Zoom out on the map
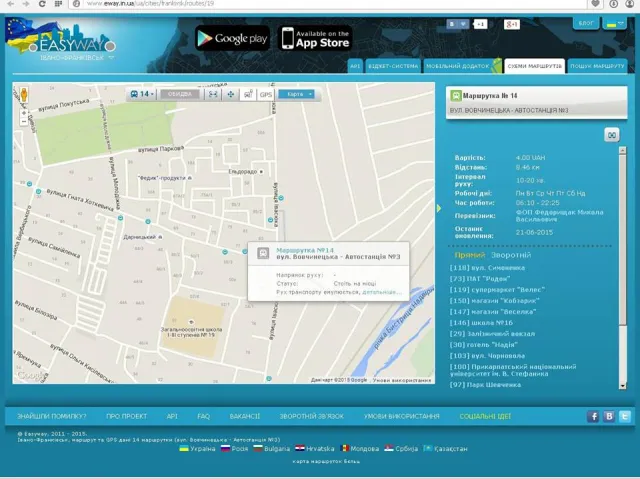Viewport: 640px width, 479px height. pyautogui.click(x=24, y=122)
